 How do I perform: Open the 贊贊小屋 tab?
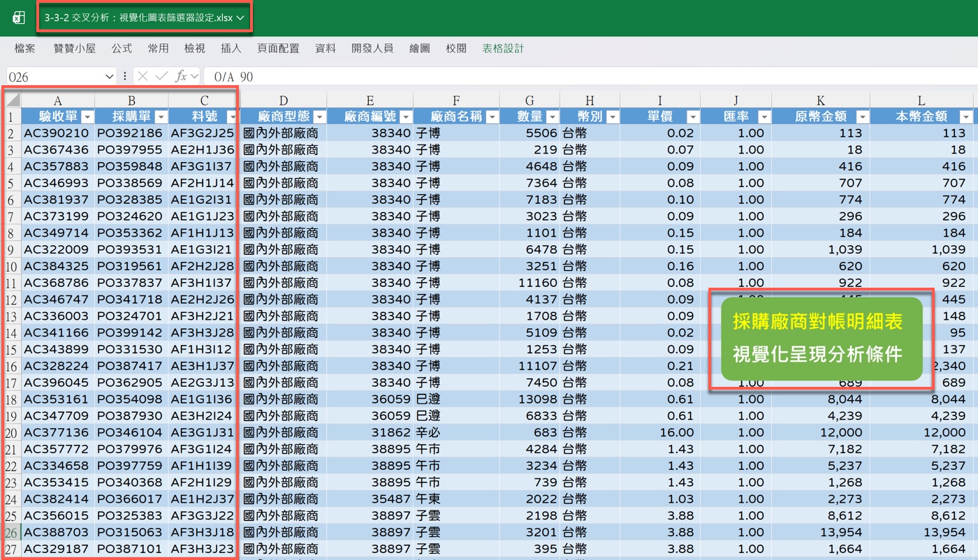point(74,48)
